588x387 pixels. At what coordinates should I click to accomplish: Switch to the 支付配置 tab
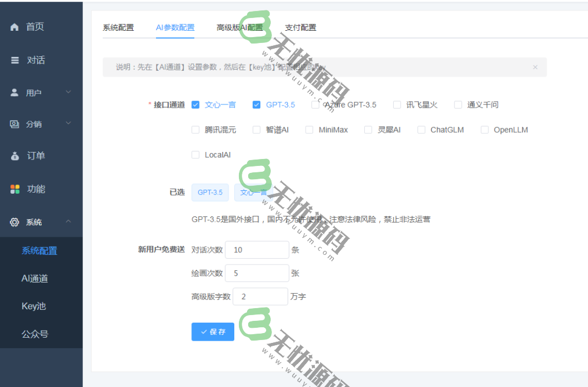[301, 27]
